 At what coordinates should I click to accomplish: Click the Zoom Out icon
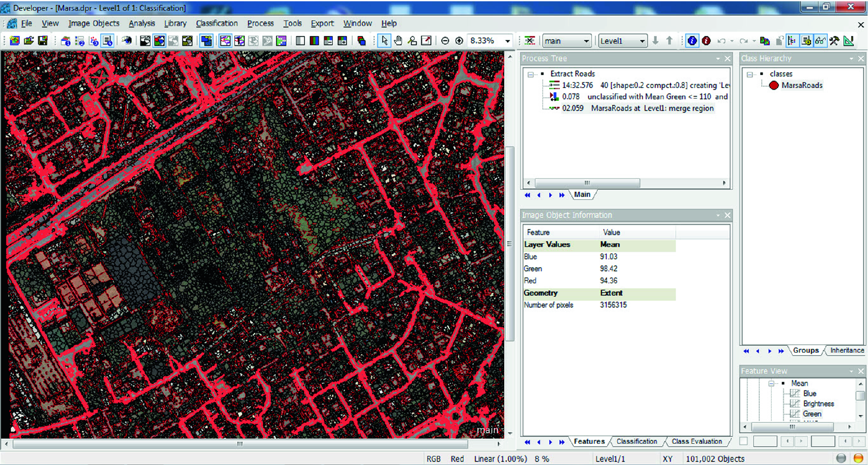(x=445, y=41)
